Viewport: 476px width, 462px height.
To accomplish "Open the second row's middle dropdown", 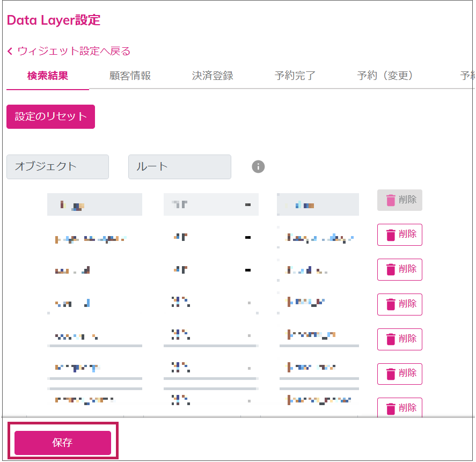I will pos(211,237).
